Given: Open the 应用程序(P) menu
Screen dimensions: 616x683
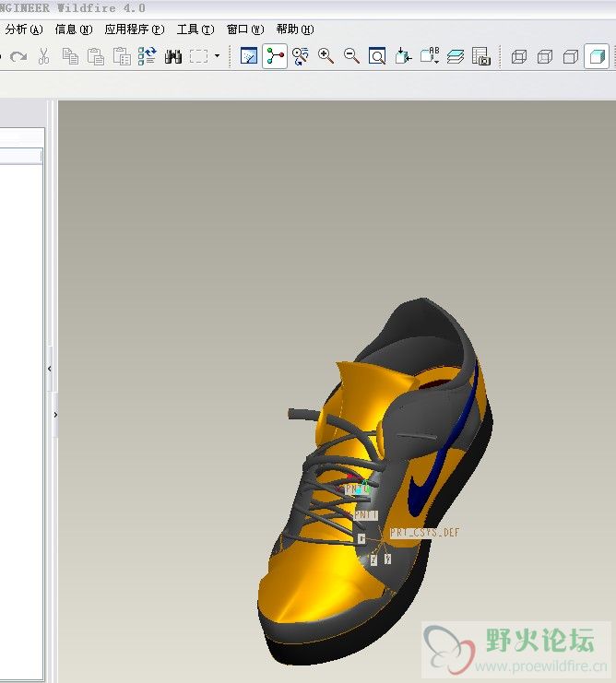Looking at the screenshot, I should click(x=135, y=29).
